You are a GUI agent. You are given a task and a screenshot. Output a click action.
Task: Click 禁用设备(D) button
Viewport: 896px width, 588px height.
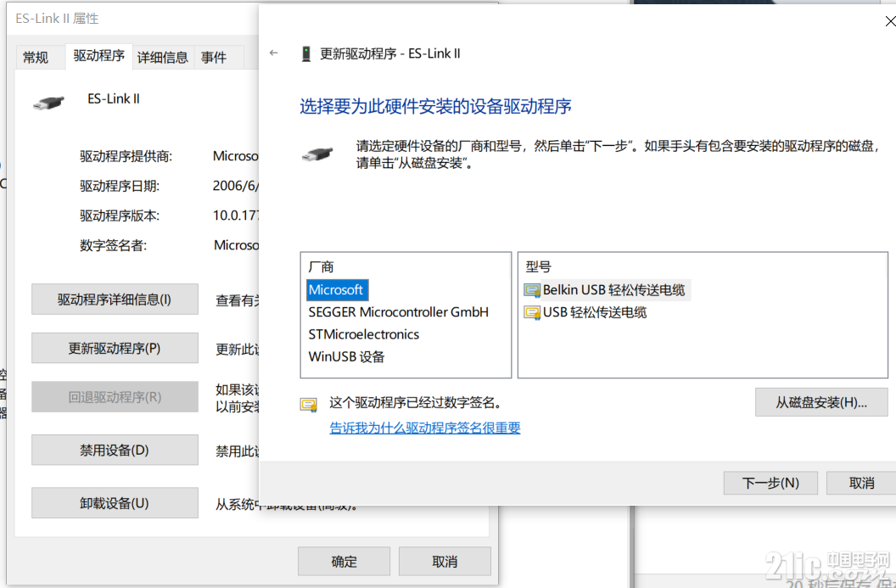click(115, 451)
